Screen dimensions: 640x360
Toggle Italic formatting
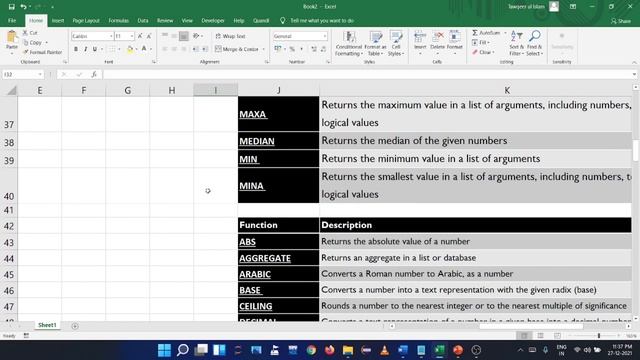[85, 49]
